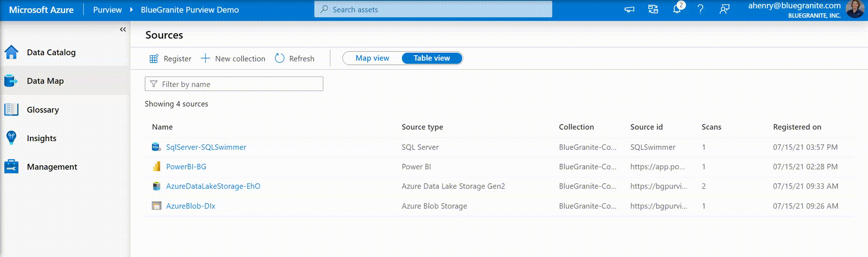The height and width of the screenshot is (257, 868).
Task: Click scans count 2 cell
Action: click(x=704, y=186)
